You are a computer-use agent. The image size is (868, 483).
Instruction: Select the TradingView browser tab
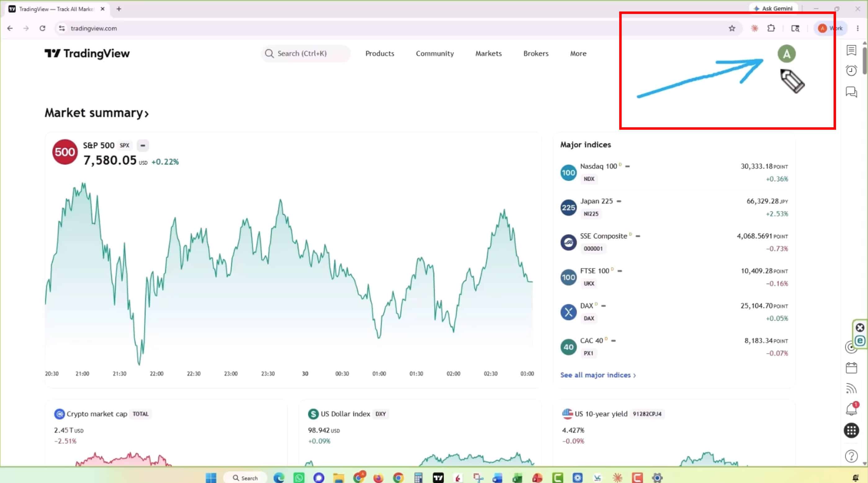tap(56, 9)
